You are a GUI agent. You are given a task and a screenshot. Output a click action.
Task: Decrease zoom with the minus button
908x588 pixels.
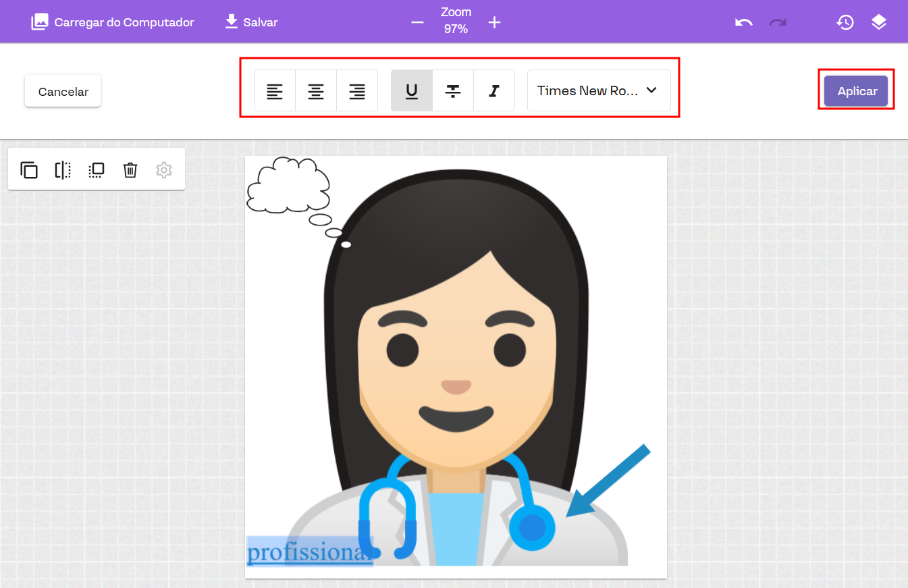[x=417, y=22]
